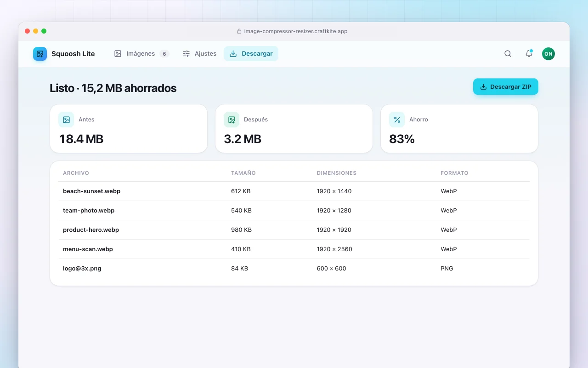Click the Descargar ZIP button
The width and height of the screenshot is (588, 368).
[x=505, y=86]
